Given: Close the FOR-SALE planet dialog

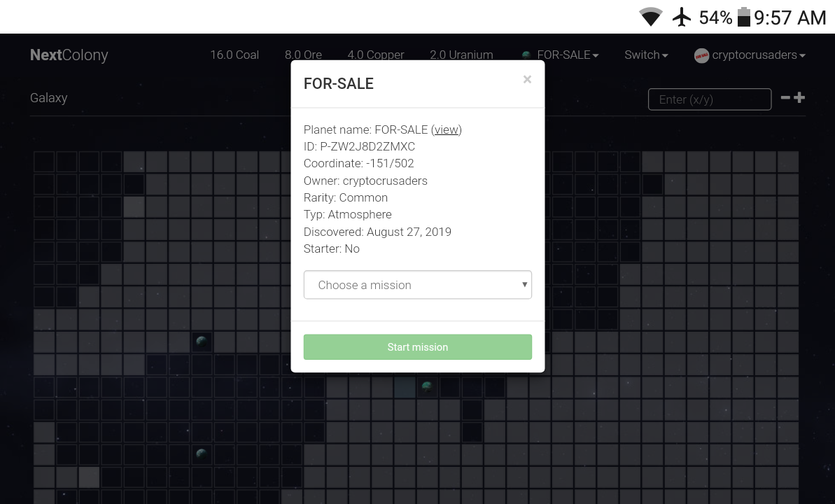Looking at the screenshot, I should [x=527, y=80].
